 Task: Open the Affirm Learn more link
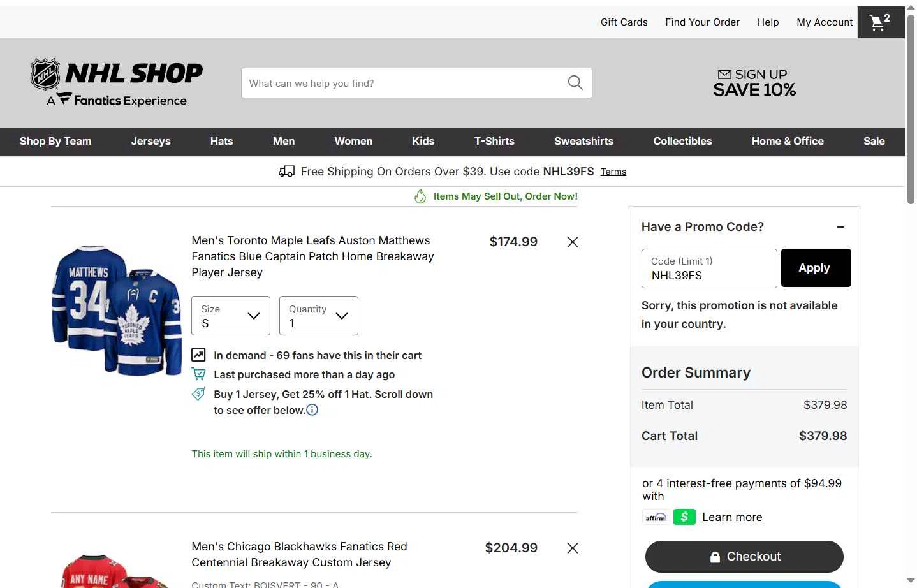(732, 517)
